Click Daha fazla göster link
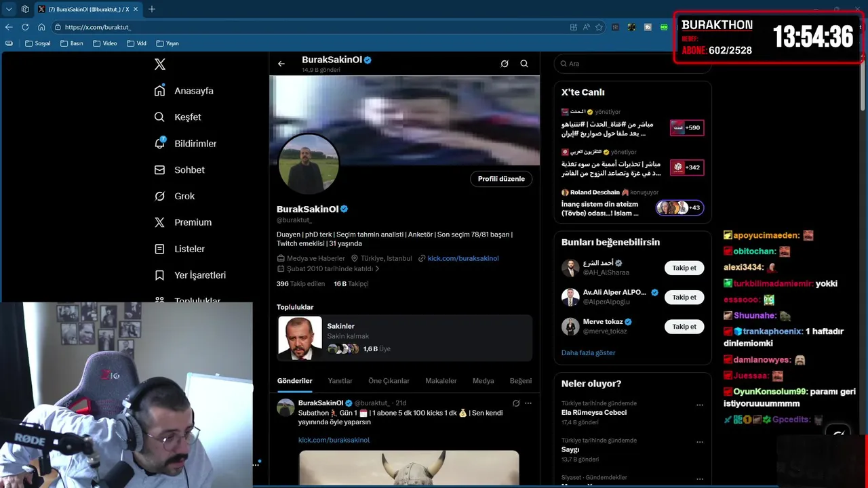This screenshot has height=488, width=868. (x=588, y=352)
